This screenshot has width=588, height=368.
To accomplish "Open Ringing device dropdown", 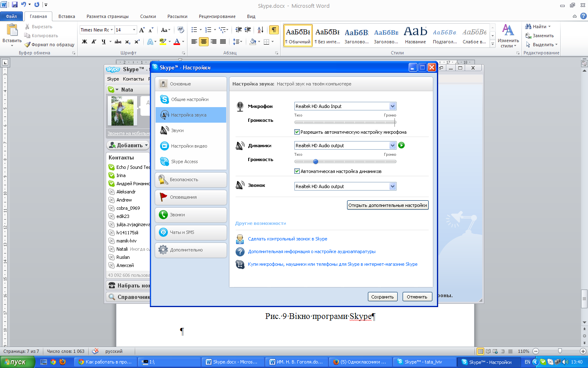I will [392, 186].
